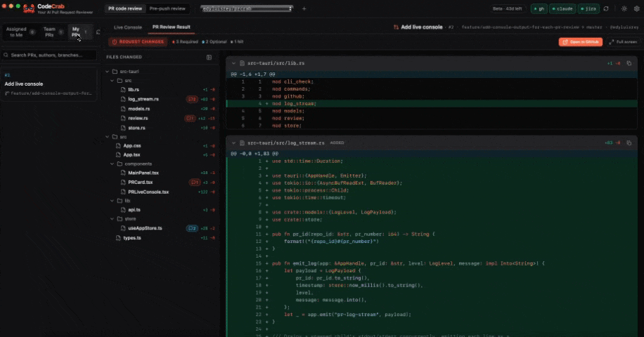Open the Add live console PR card

49,84
